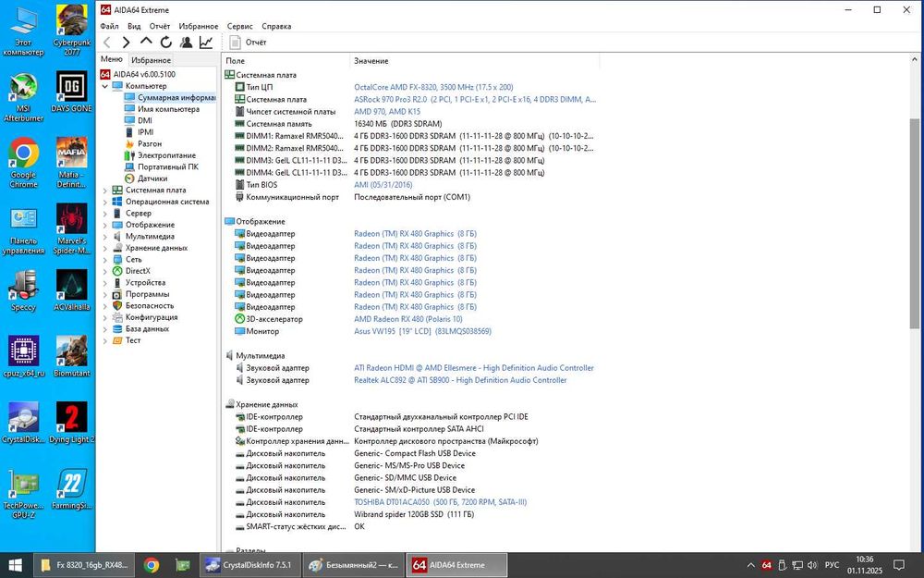The height and width of the screenshot is (578, 924).
Task: Select the cpuz_x64_ru desktop icon
Action: point(24,357)
